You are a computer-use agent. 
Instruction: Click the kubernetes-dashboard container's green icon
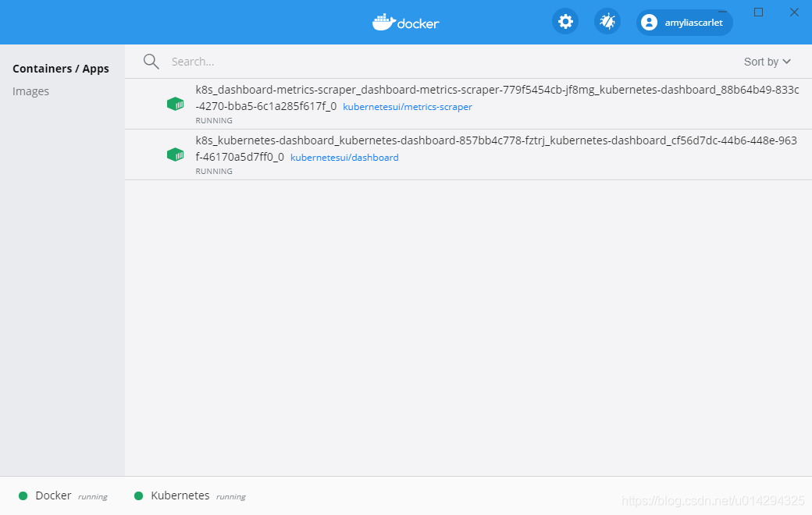click(176, 154)
